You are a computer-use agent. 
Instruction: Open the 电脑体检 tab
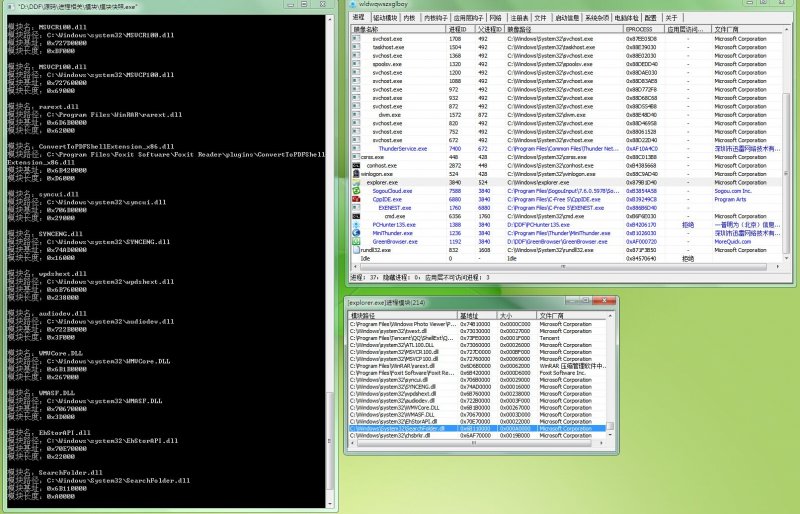pyautogui.click(x=626, y=18)
